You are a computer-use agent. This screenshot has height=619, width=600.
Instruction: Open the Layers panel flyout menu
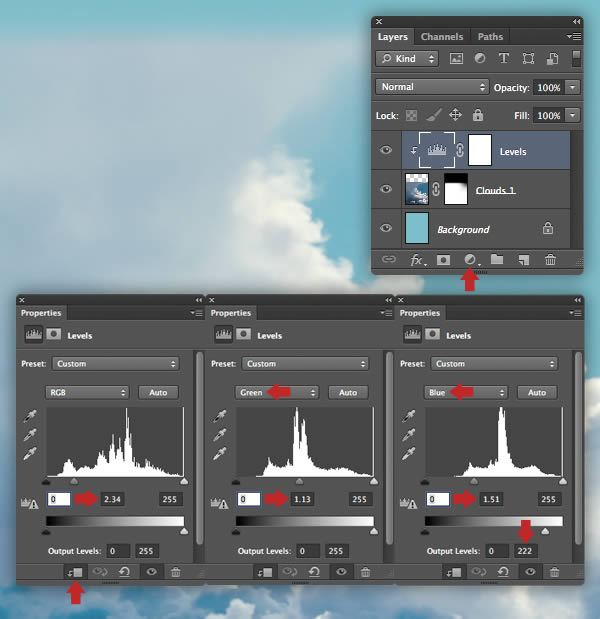coord(574,37)
